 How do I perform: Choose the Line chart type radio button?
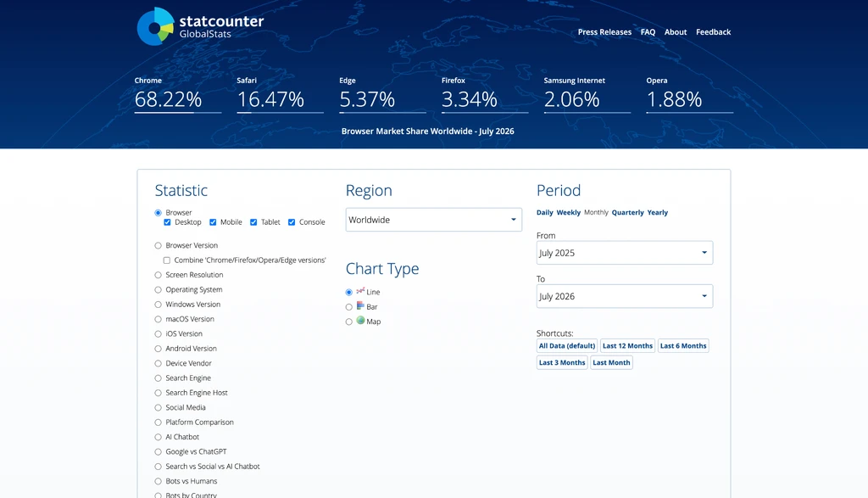[x=348, y=292]
